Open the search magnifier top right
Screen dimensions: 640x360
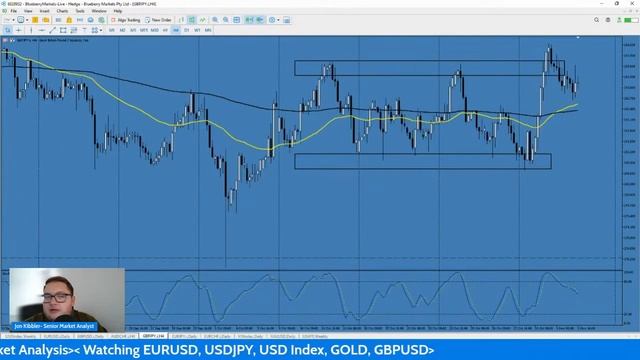pyautogui.click(x=596, y=20)
